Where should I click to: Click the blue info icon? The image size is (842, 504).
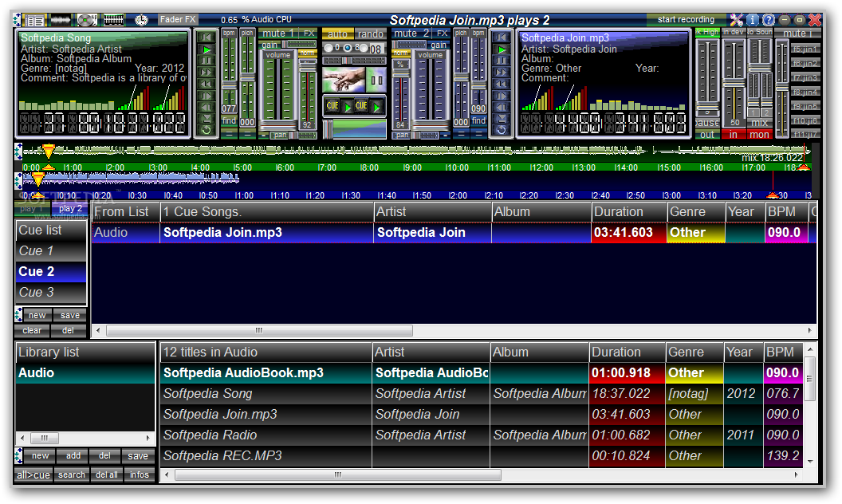tap(753, 20)
